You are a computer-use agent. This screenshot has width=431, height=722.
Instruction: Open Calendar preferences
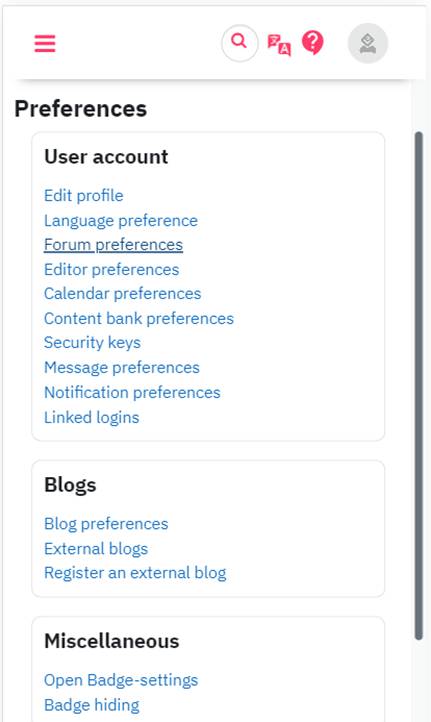click(122, 294)
